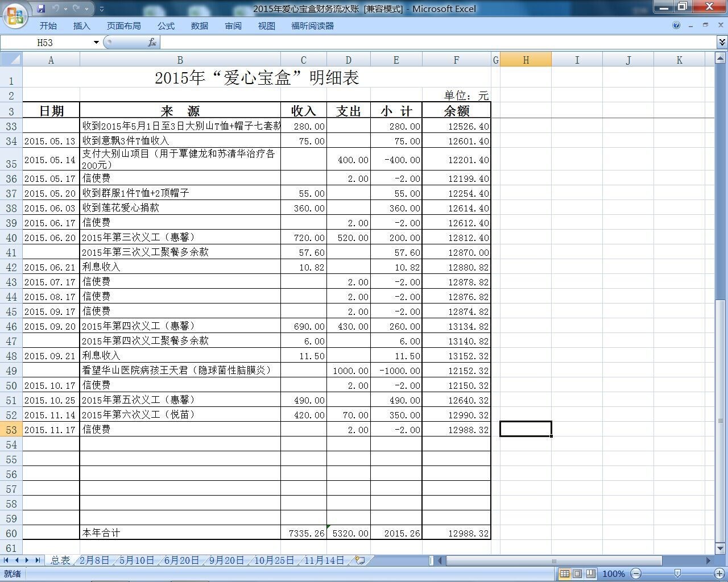Click the zoom in plus button
The image size is (728, 582).
(x=719, y=573)
